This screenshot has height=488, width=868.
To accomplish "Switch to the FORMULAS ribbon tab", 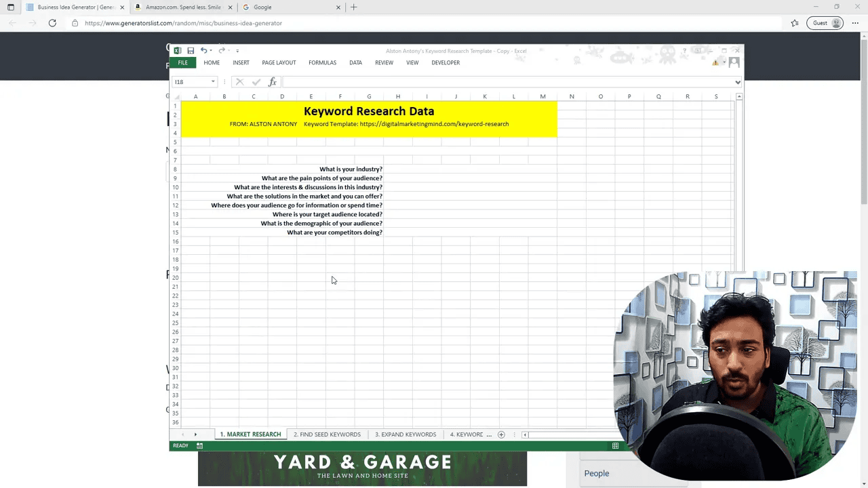I will (322, 62).
